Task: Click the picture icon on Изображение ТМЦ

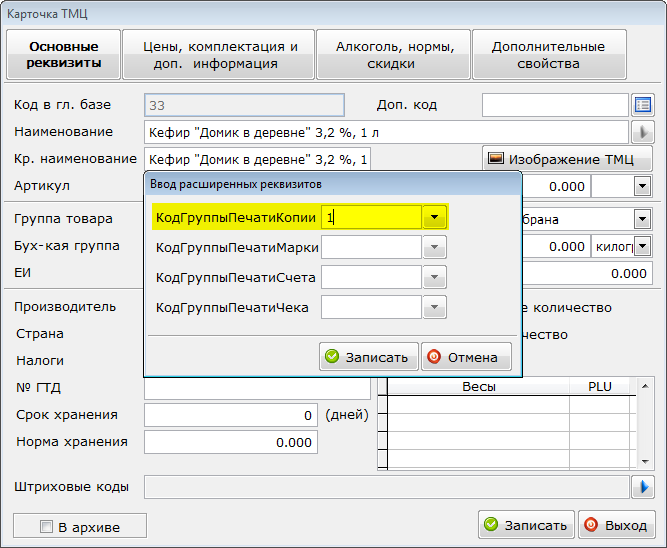Action: 496,159
